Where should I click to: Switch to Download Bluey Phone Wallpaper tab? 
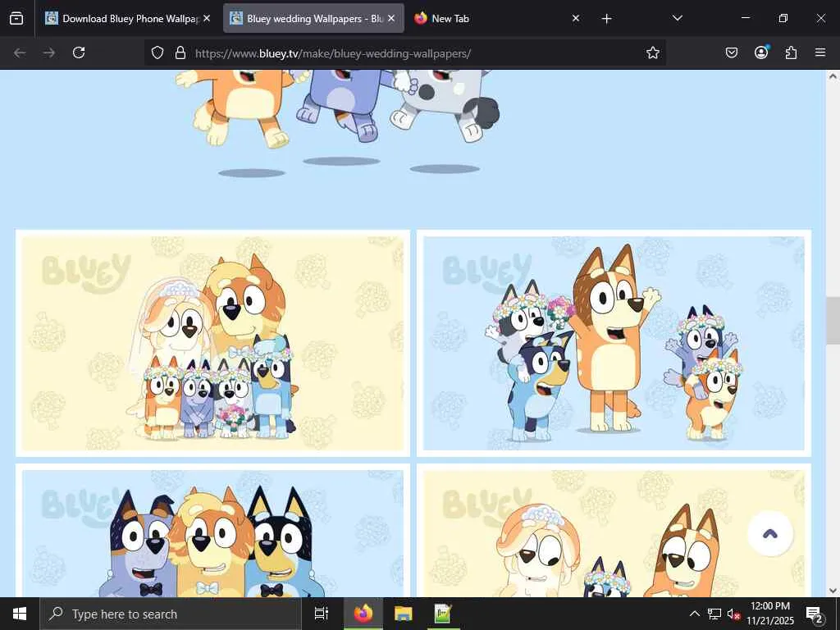[x=121, y=18]
